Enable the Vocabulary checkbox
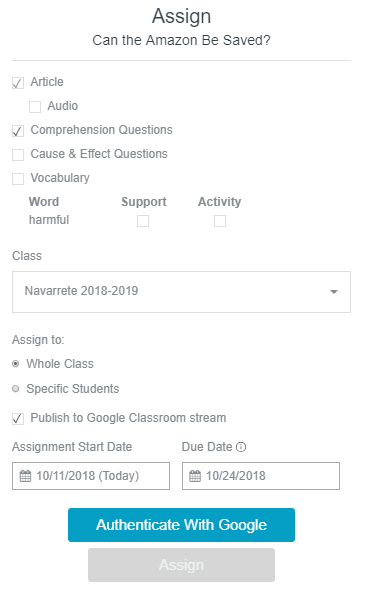The width and height of the screenshot is (365, 591). (x=18, y=179)
